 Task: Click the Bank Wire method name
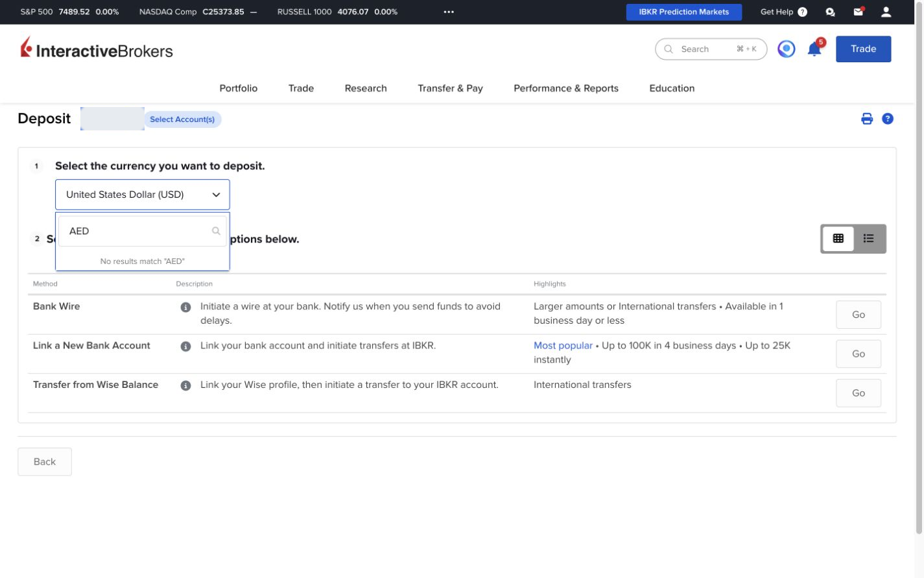(56, 306)
